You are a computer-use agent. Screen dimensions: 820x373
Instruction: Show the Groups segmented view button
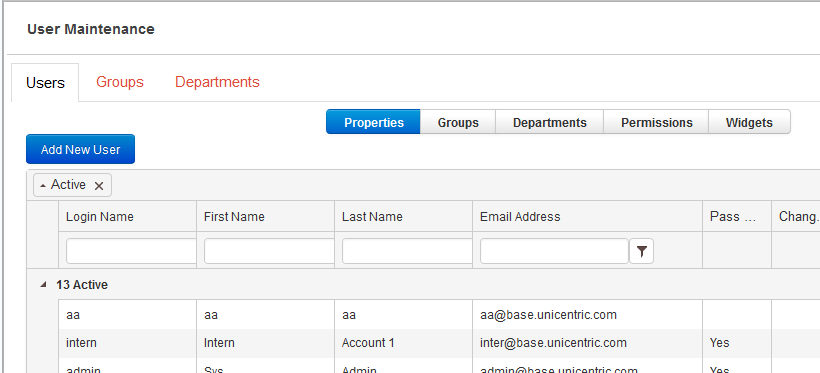pyautogui.click(x=458, y=122)
